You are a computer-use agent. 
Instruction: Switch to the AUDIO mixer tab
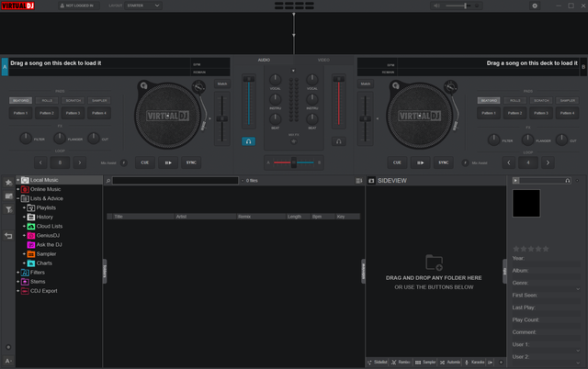click(x=264, y=60)
